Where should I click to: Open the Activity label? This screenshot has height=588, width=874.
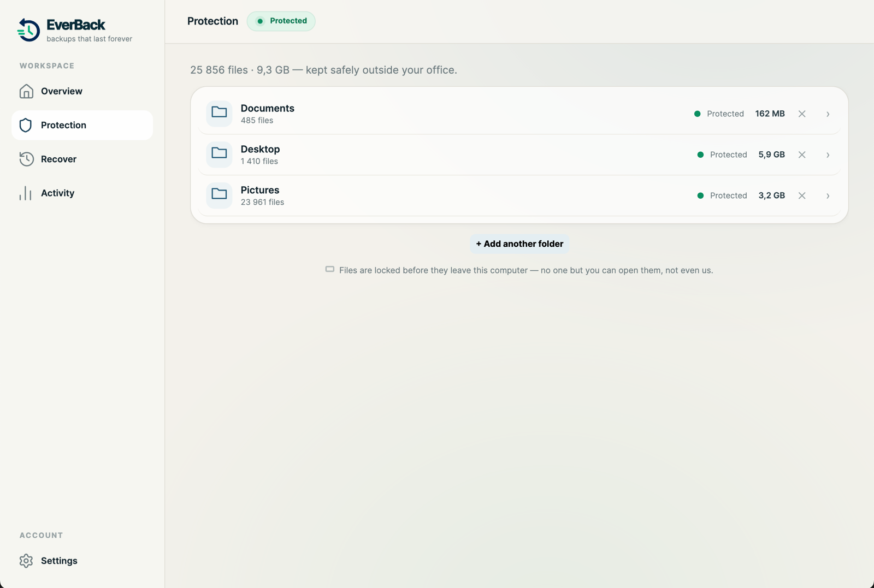(x=57, y=193)
